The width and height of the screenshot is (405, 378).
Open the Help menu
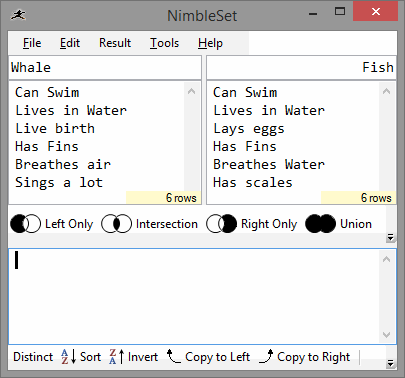(x=210, y=43)
